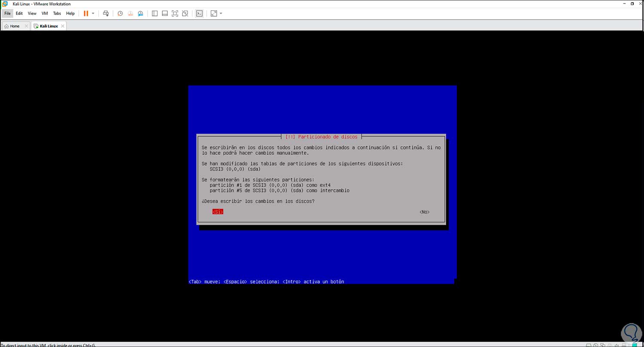The image size is (644, 347).
Task: Toggle the library sidebar panel icon
Action: [155, 13]
